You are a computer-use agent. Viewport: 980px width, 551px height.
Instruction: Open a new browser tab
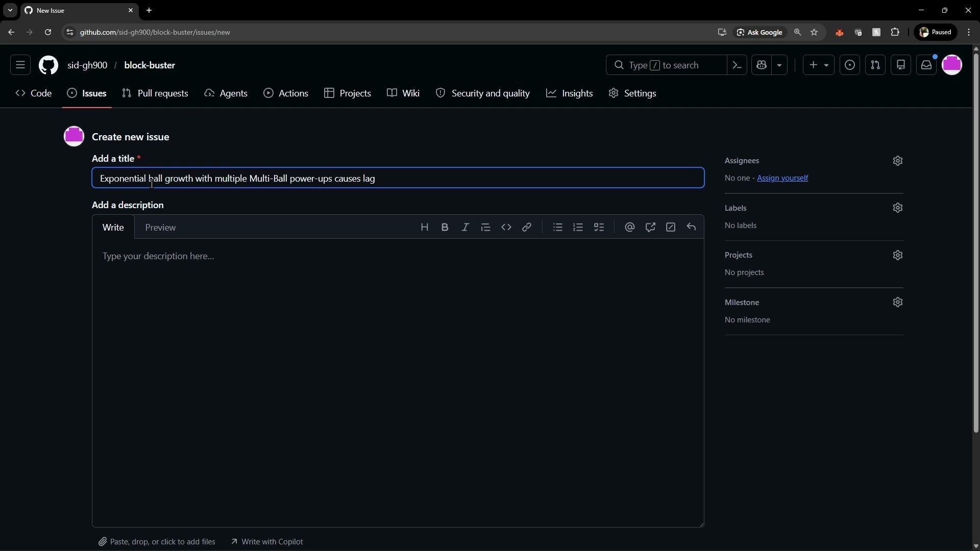tap(149, 10)
